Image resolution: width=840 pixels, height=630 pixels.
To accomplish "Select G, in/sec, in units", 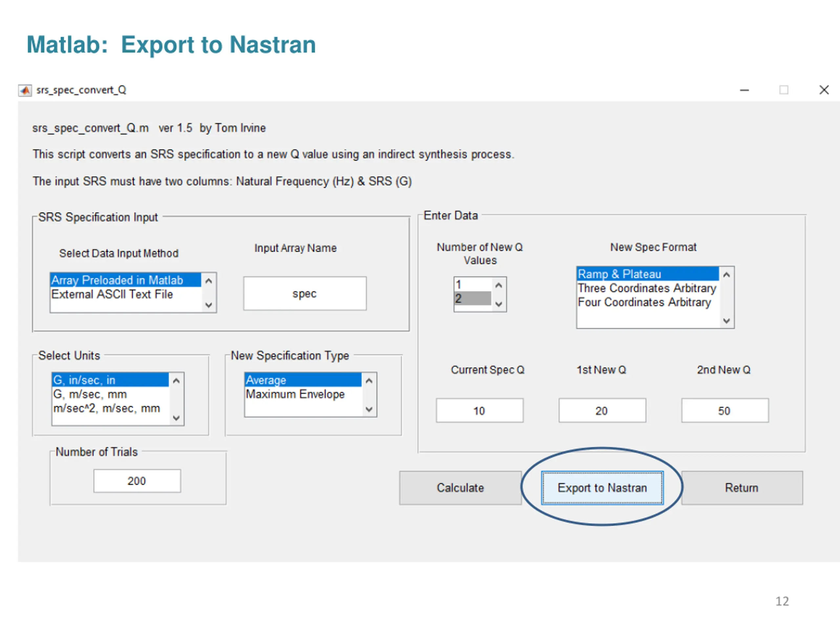I will click(110, 380).
